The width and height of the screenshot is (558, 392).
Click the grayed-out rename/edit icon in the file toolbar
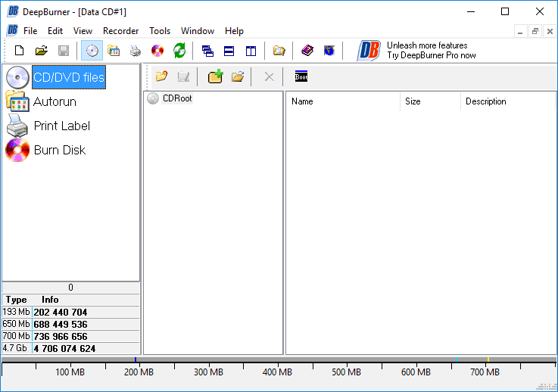183,76
